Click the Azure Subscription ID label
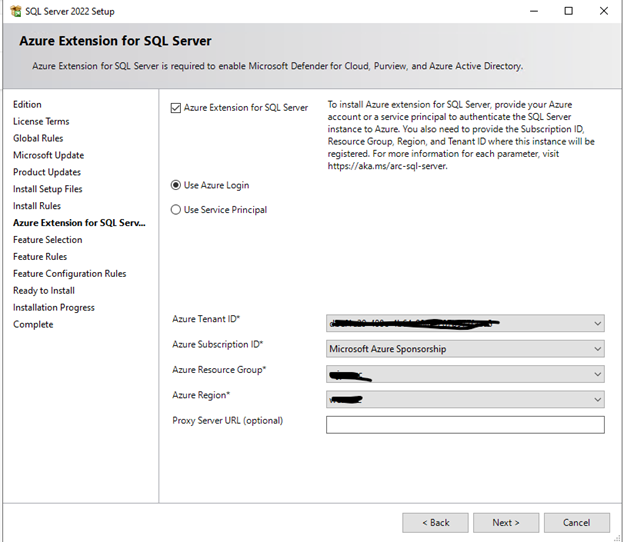Screen dimensions: 624x542 (x=217, y=344)
